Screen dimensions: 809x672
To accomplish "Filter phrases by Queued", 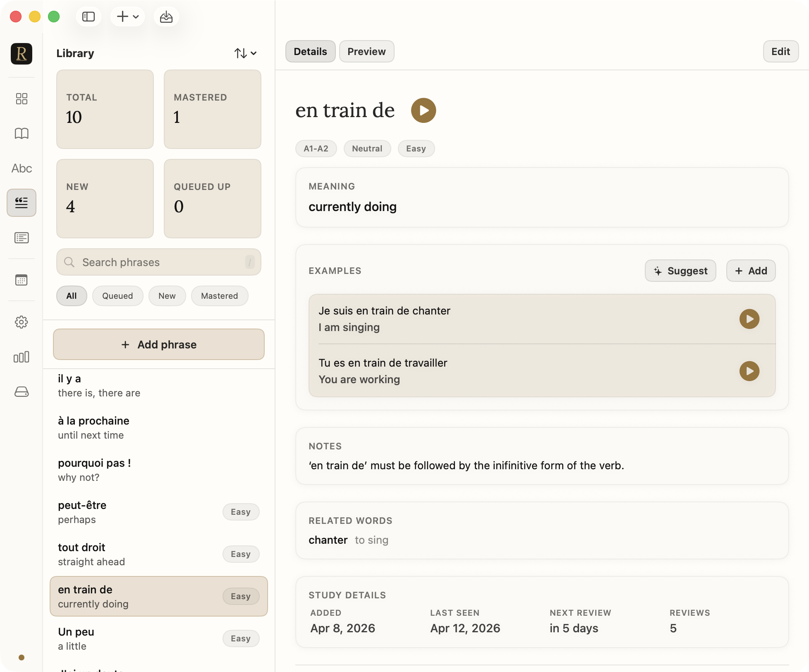I will [117, 296].
